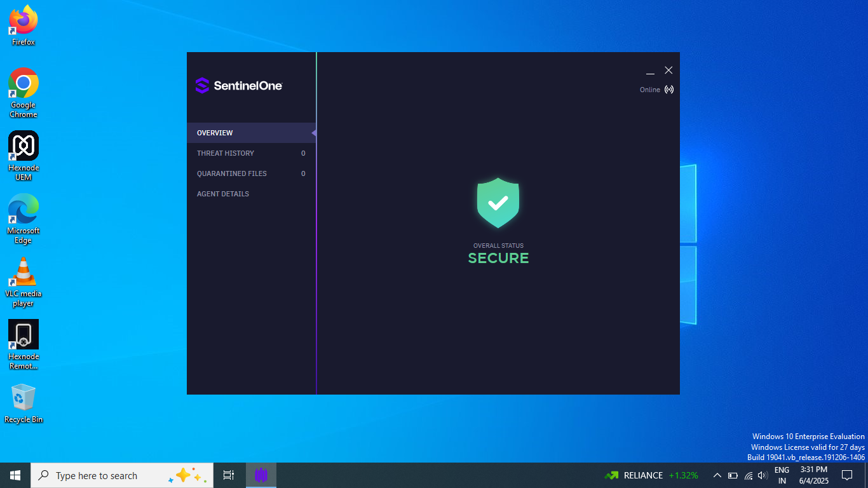Click the Firefox desktop shortcut
Image resolution: width=868 pixels, height=488 pixels.
(24, 26)
